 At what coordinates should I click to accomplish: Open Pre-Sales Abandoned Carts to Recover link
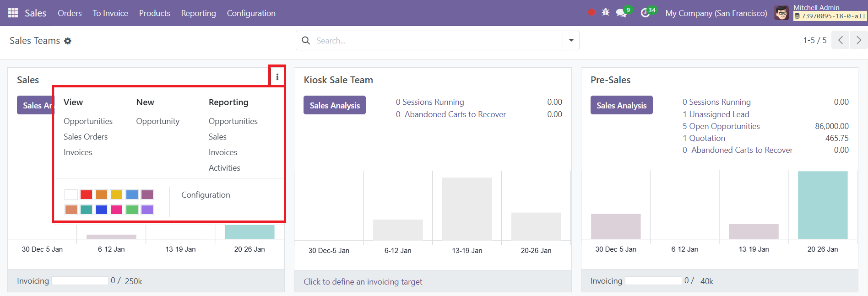(x=738, y=150)
